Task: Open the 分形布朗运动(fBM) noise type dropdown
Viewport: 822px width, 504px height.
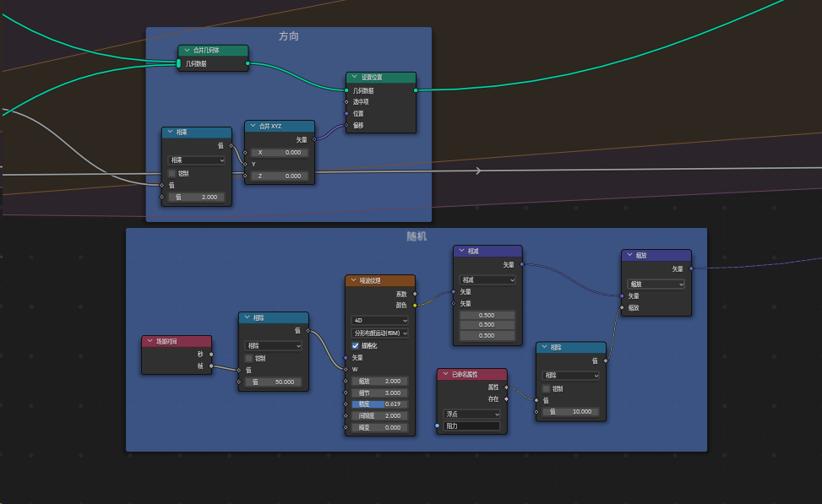Action: 379,333
